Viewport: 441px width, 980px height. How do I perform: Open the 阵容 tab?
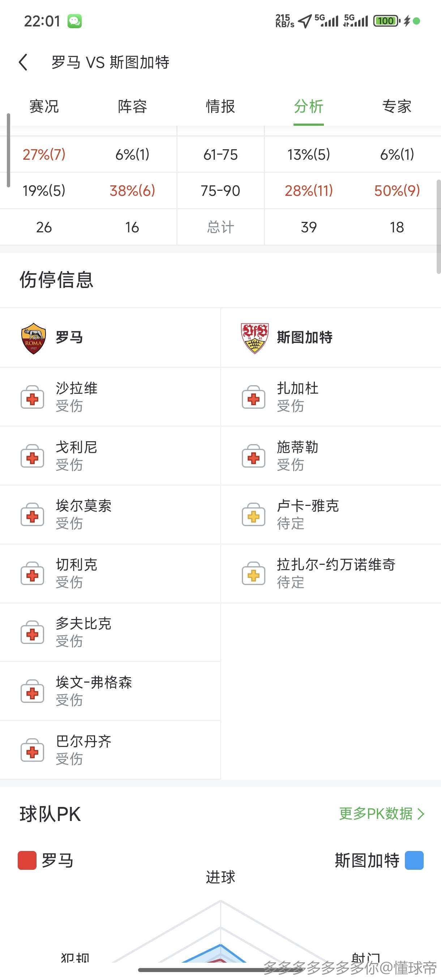(132, 107)
